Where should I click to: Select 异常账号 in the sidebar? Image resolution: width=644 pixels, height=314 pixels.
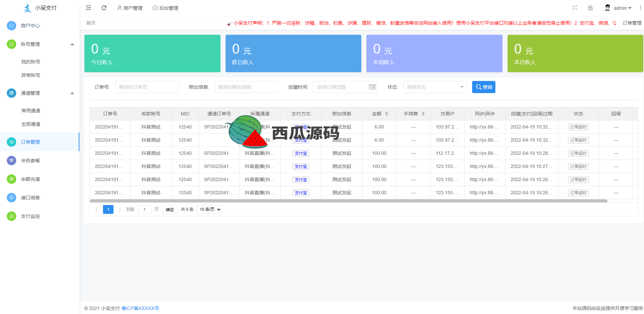click(31, 75)
